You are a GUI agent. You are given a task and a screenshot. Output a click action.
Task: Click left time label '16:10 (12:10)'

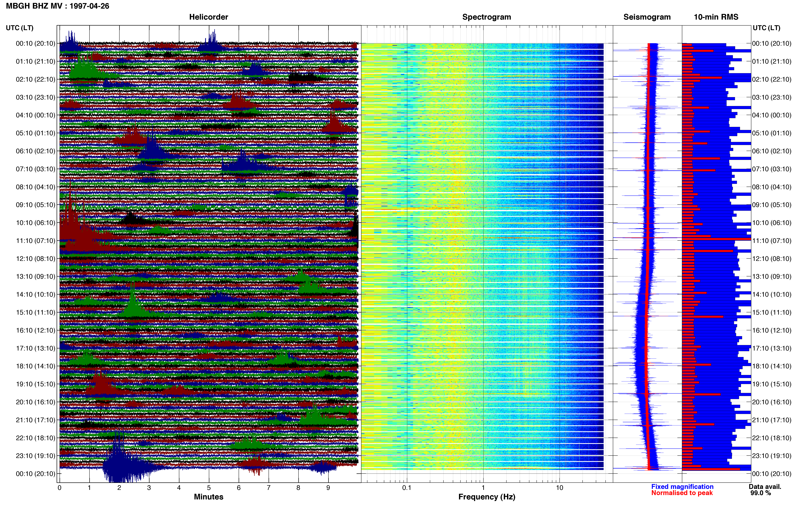[x=36, y=330]
